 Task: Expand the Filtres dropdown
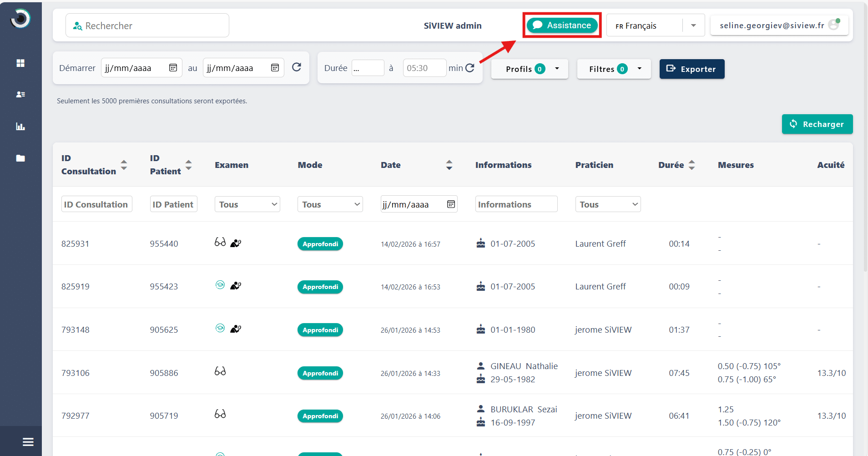(x=614, y=69)
